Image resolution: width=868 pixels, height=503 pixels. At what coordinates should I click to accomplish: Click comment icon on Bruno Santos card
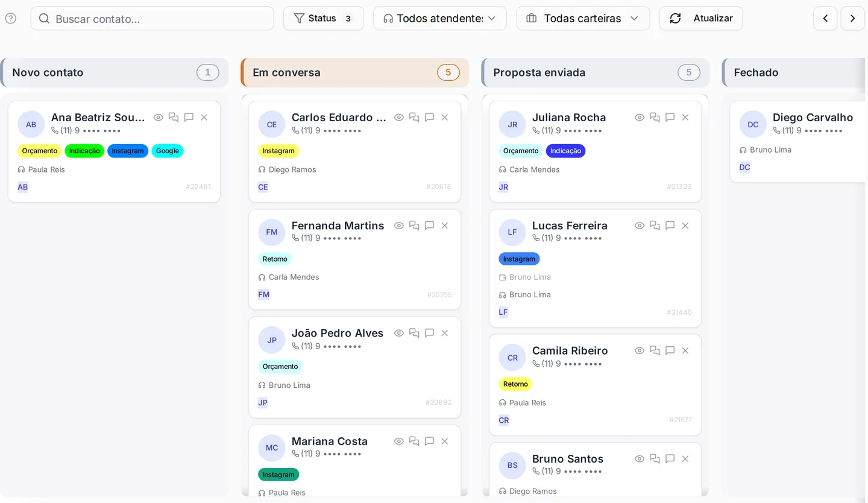[x=670, y=459]
